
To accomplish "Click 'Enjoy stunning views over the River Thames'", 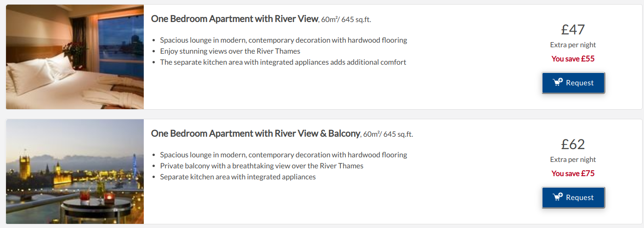I will point(230,51).
